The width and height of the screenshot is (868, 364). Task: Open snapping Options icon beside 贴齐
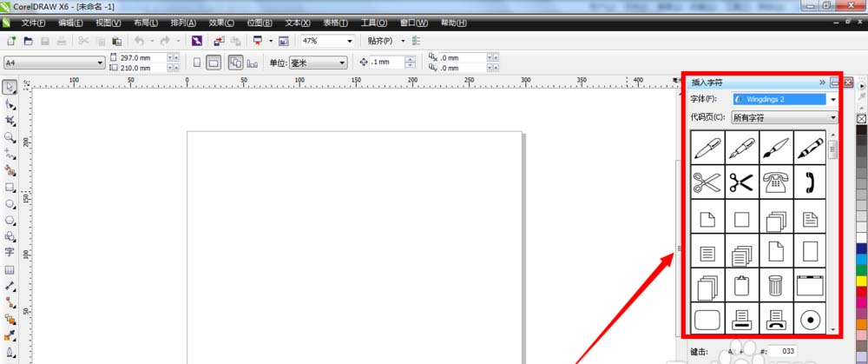pos(417,41)
